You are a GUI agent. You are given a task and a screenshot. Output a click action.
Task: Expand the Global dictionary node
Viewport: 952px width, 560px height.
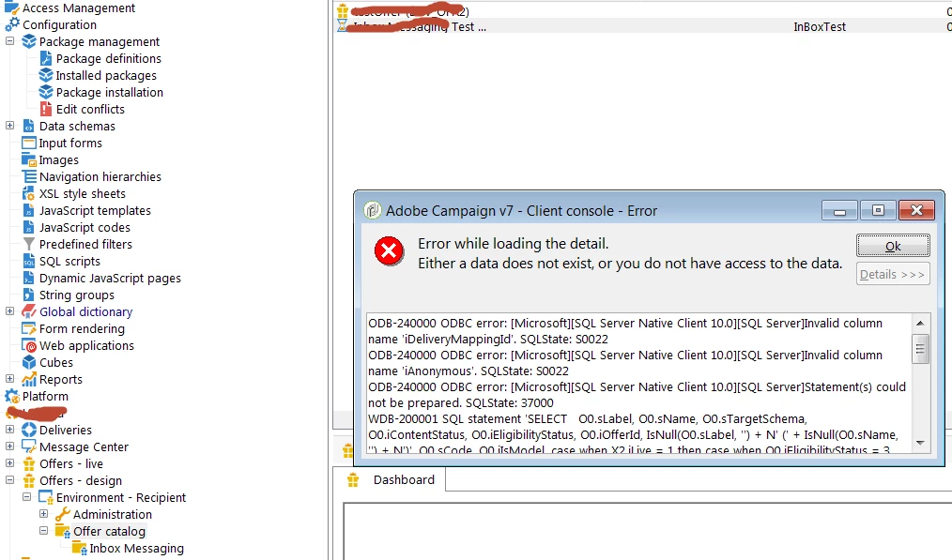(9, 311)
